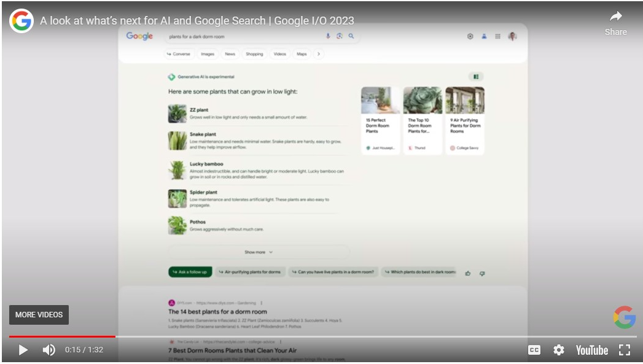This screenshot has width=643, height=364.
Task: Click Ask a follow up button
Action: 190,272
